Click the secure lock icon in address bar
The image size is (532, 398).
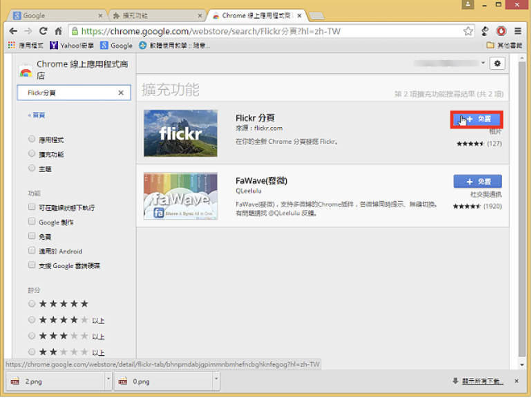(x=75, y=31)
